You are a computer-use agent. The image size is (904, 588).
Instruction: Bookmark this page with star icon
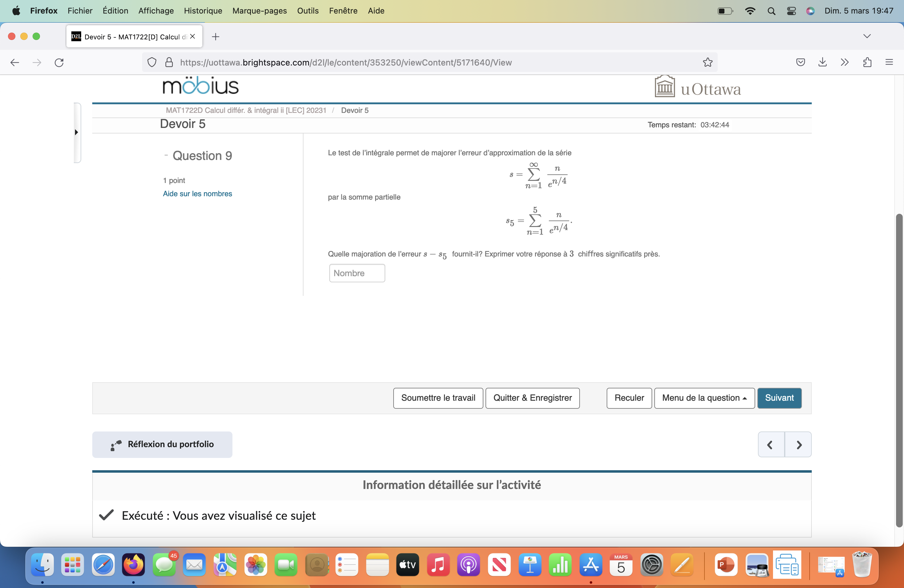[x=707, y=62]
